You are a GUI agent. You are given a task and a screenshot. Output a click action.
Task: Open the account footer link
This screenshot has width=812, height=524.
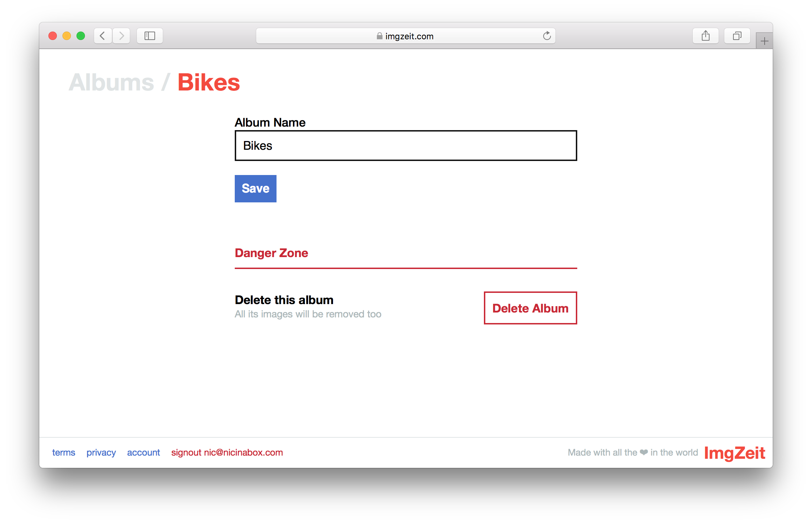click(x=143, y=452)
